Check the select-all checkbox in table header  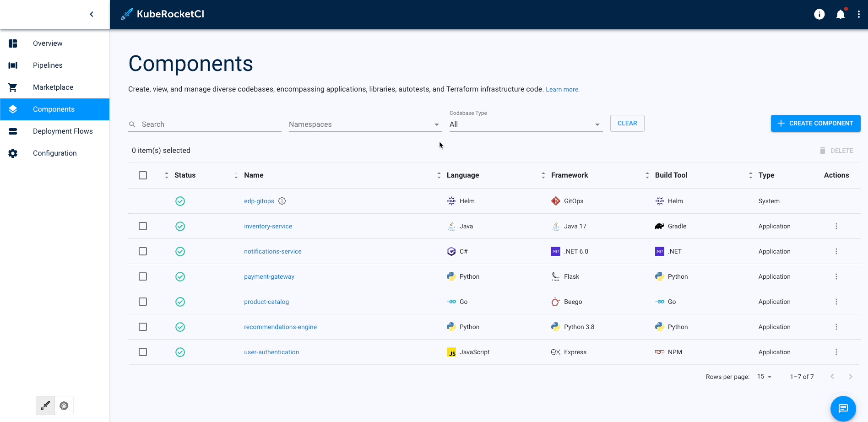point(143,175)
